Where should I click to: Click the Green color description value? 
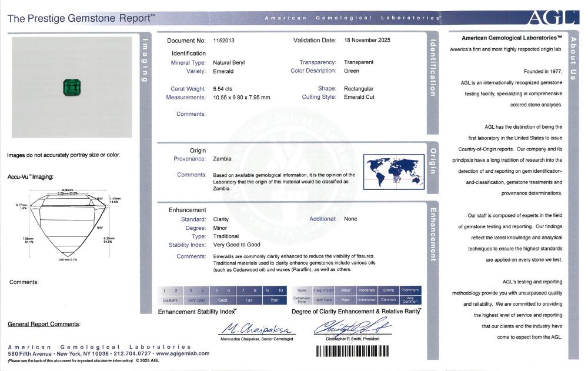click(352, 71)
